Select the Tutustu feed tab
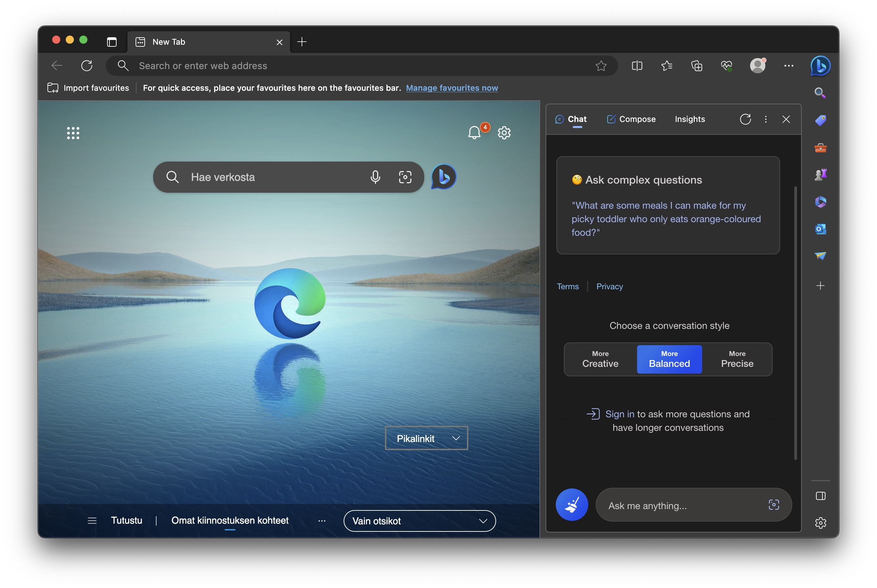 (126, 521)
